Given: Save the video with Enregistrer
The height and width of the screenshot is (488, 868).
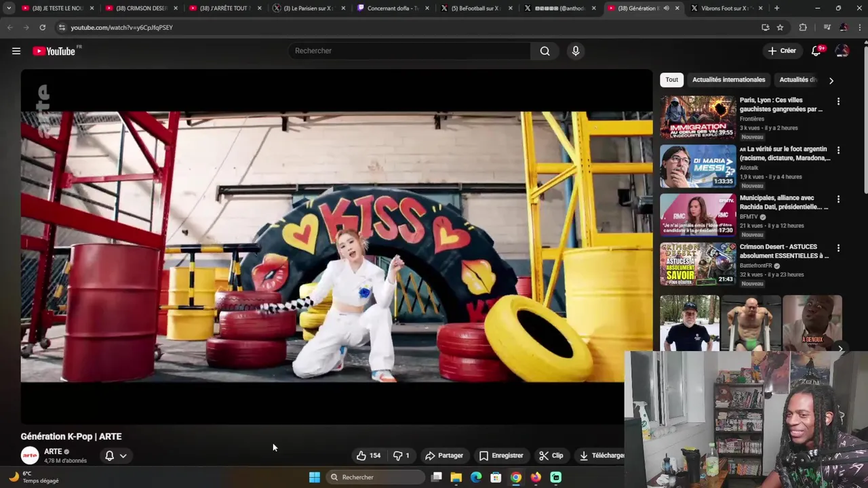Looking at the screenshot, I should click(501, 455).
